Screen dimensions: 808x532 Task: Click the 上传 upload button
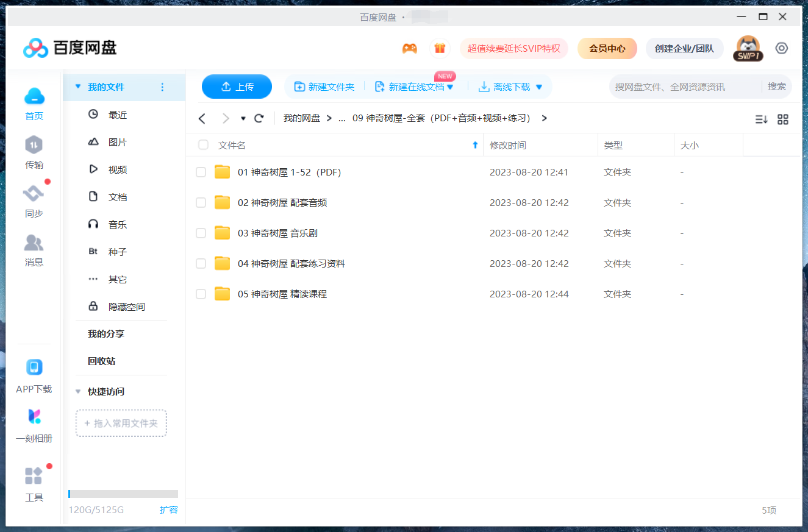(237, 87)
